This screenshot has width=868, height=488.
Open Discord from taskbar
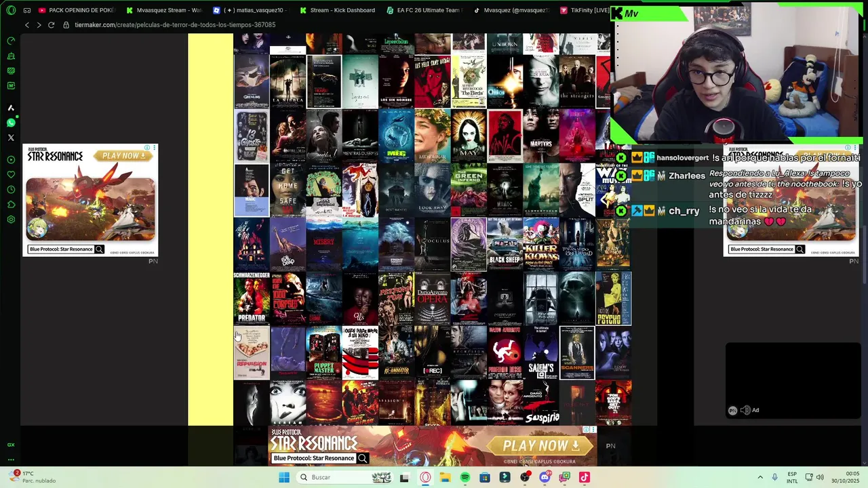pyautogui.click(x=545, y=477)
